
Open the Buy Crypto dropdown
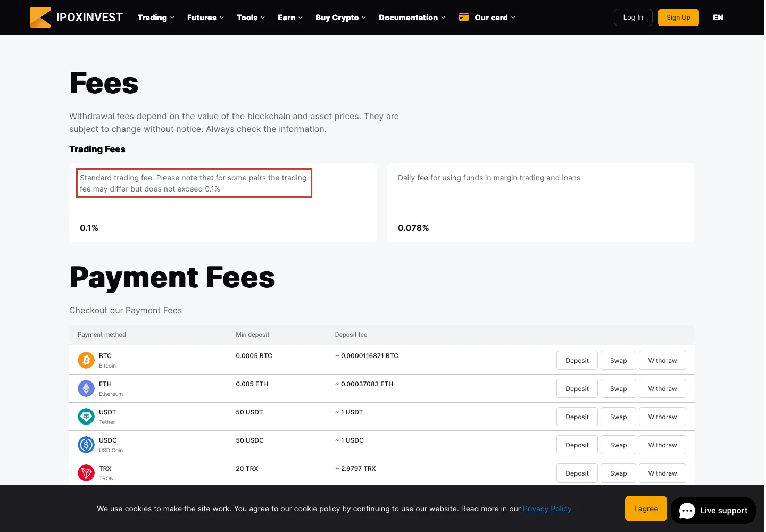click(x=340, y=18)
